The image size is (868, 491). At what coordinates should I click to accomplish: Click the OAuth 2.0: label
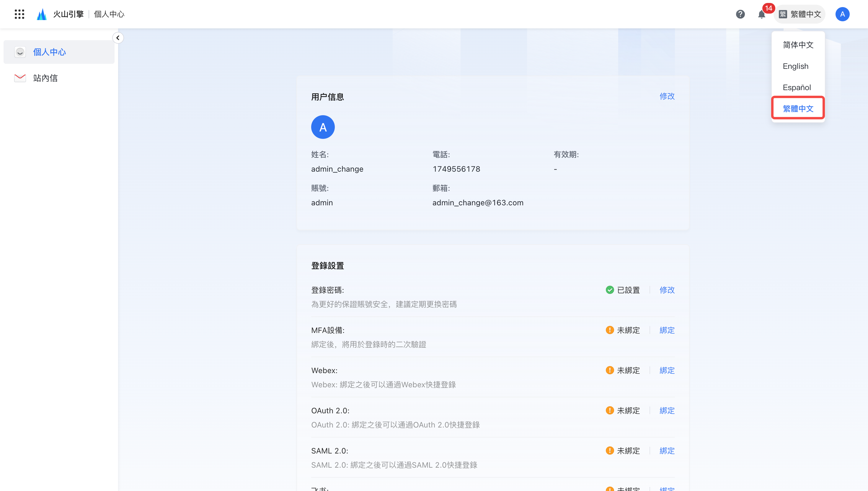click(330, 410)
